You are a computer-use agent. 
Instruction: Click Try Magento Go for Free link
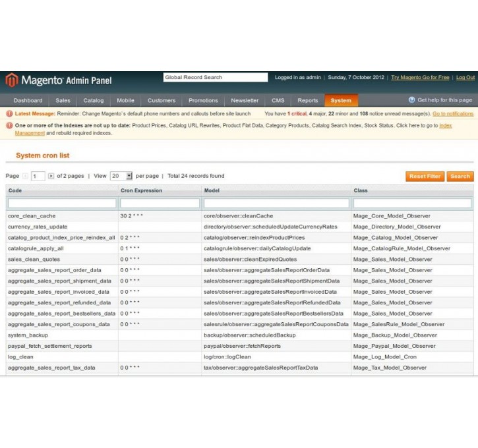(420, 77)
